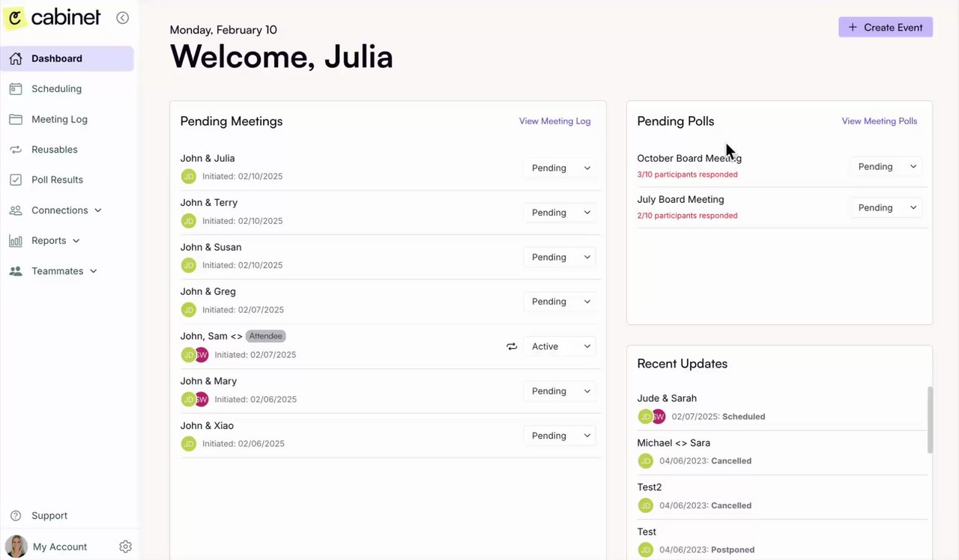Click the recurring arrows icon beside Active
This screenshot has width=959, height=560.
512,347
